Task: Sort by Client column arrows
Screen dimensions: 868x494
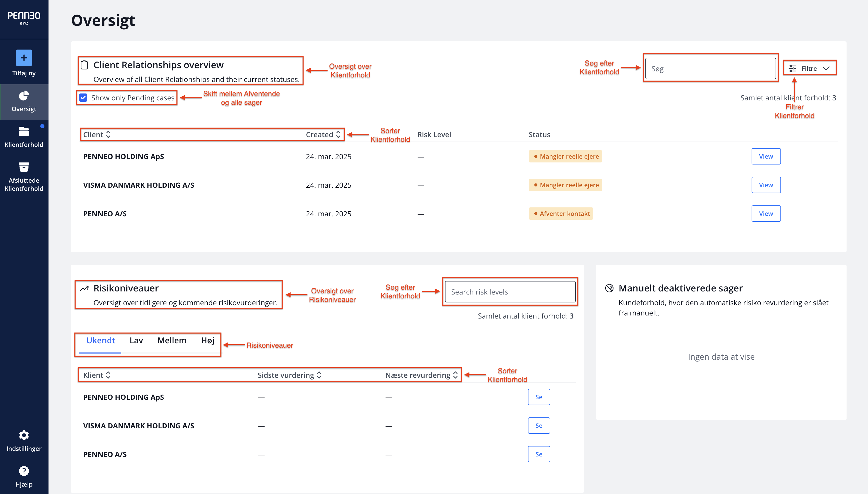Action: point(108,134)
